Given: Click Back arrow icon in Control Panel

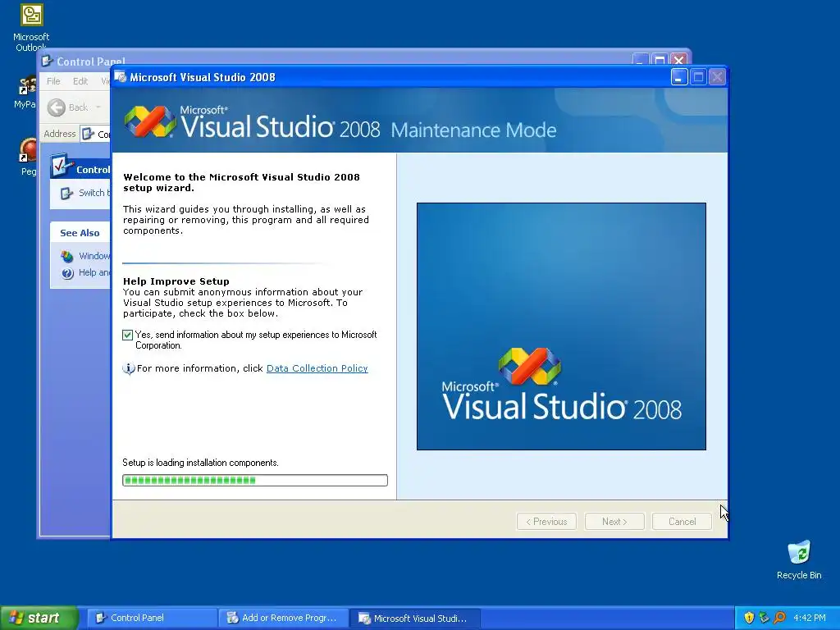Looking at the screenshot, I should tap(57, 107).
